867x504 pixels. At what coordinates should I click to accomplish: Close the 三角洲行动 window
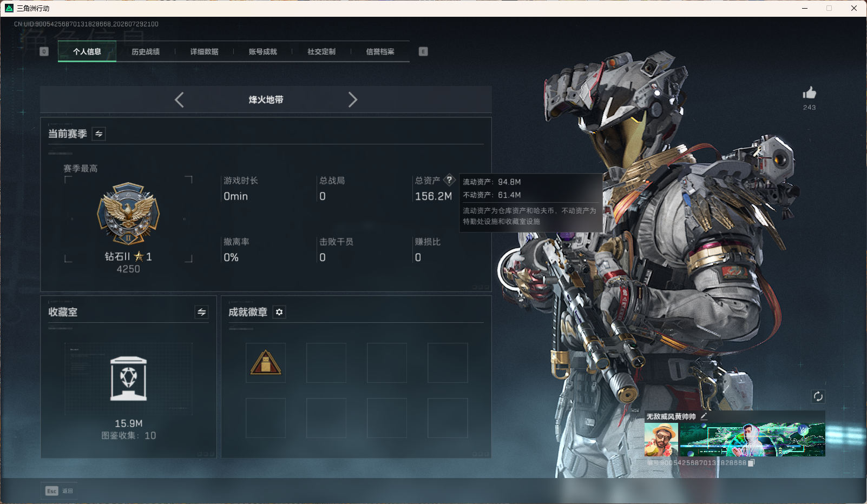click(854, 8)
